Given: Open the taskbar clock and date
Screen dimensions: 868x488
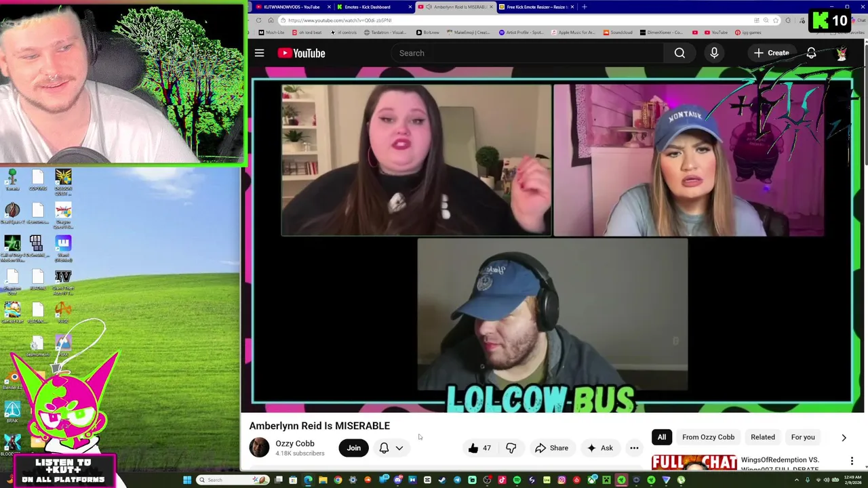Looking at the screenshot, I should [x=852, y=480].
